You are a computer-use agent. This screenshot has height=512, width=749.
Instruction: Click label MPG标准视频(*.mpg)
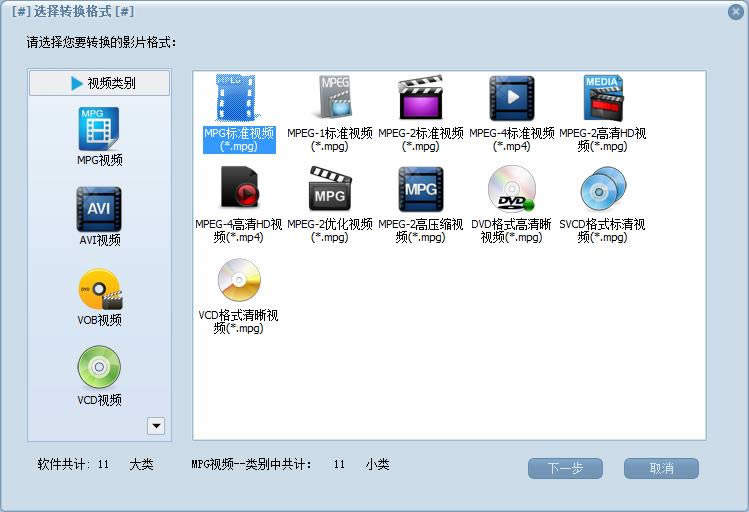tap(239, 139)
